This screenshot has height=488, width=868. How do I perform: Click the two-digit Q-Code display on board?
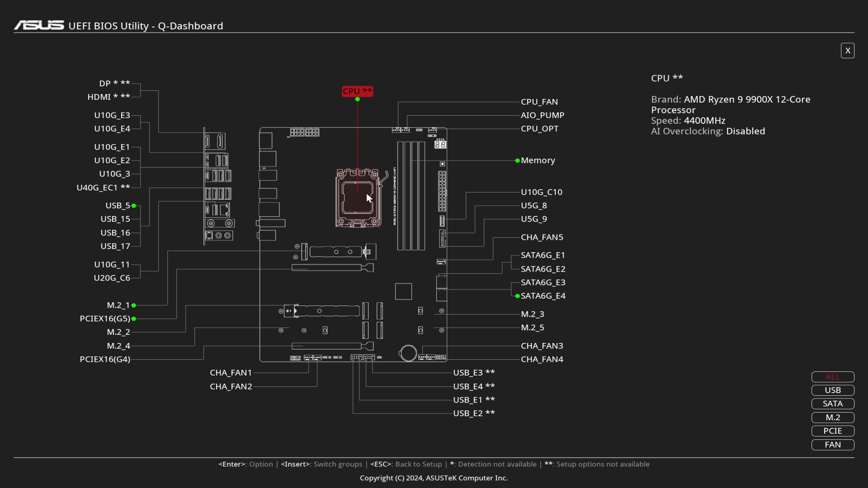[440, 145]
